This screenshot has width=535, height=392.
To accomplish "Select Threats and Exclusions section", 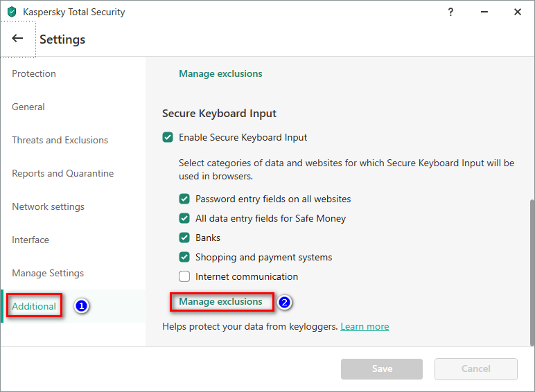I will [x=60, y=140].
